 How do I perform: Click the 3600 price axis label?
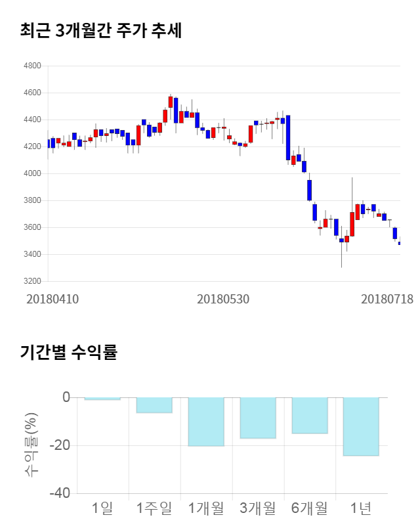(x=32, y=227)
